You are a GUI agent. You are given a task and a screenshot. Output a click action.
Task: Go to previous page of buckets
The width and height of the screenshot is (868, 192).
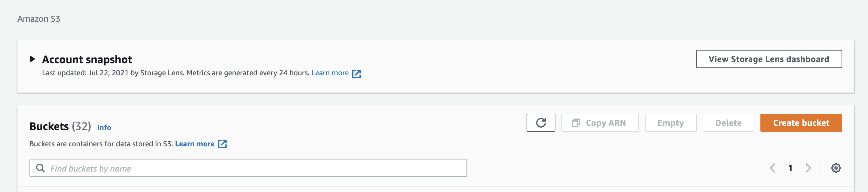(x=773, y=168)
